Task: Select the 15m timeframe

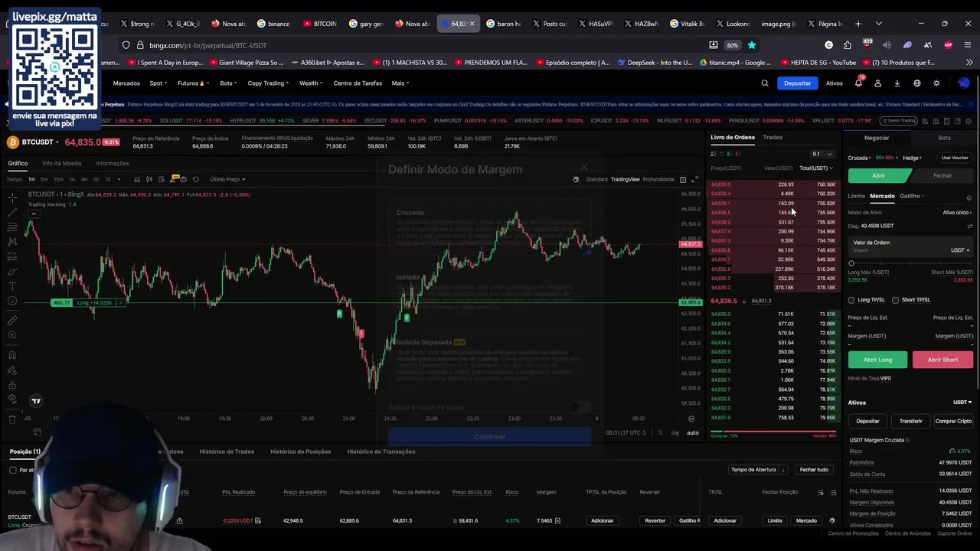Action: 59,179
